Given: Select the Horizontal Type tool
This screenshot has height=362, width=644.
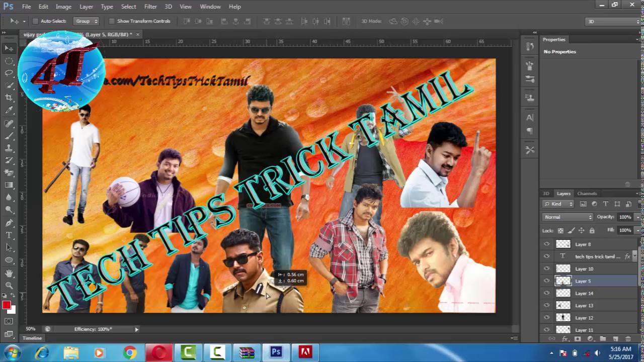Looking at the screenshot, I should [x=9, y=235].
